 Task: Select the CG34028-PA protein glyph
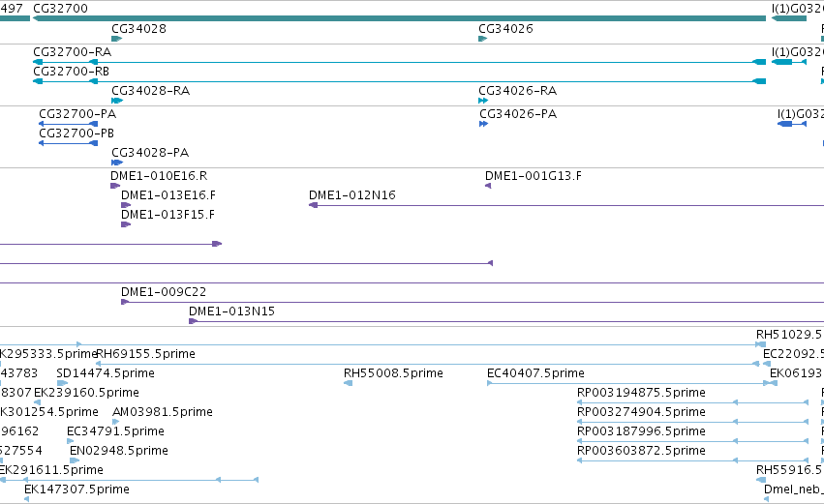pyautogui.click(x=117, y=163)
